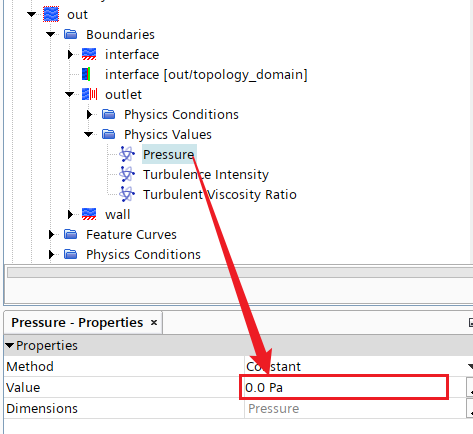Click the out region icon

(51, 14)
